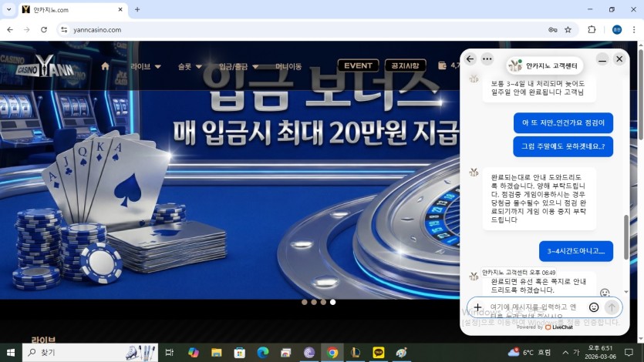Viewport: 644px width, 362px height.
Task: Click the taskbar search box 찾기
Action: 90,353
